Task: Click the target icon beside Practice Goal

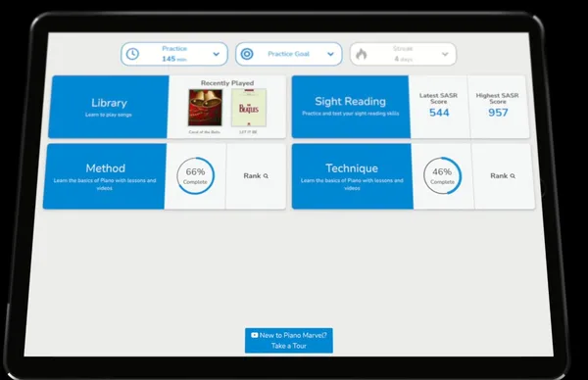Action: point(247,54)
